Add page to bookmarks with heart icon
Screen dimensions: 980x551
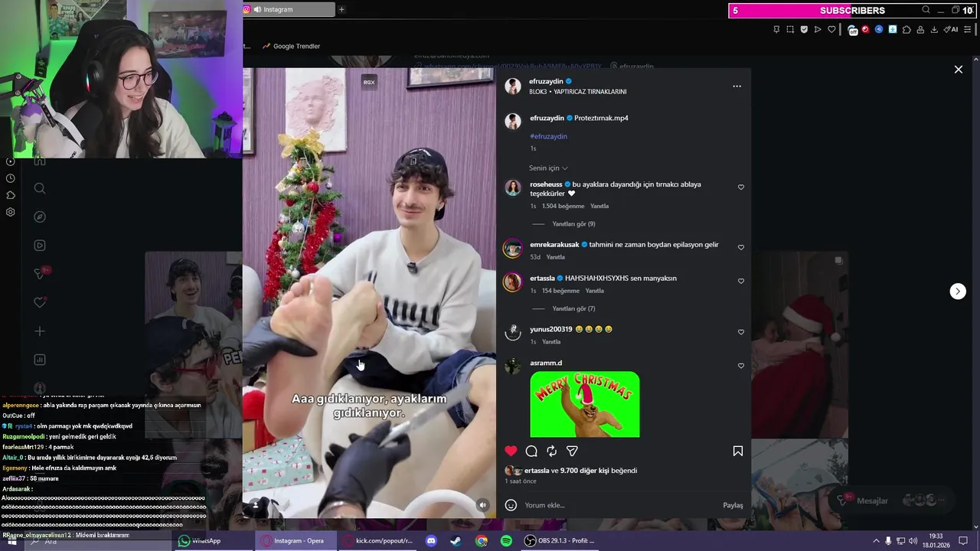click(831, 30)
